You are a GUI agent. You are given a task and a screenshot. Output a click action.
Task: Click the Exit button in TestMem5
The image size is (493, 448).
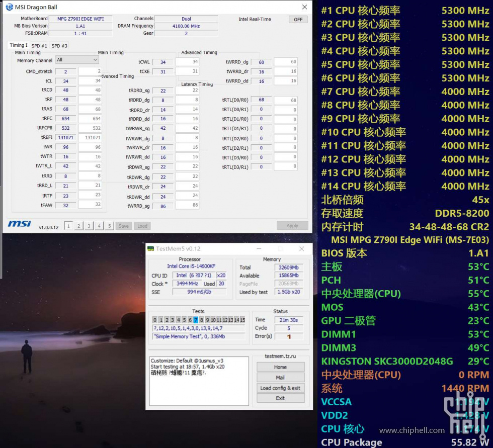281,398
